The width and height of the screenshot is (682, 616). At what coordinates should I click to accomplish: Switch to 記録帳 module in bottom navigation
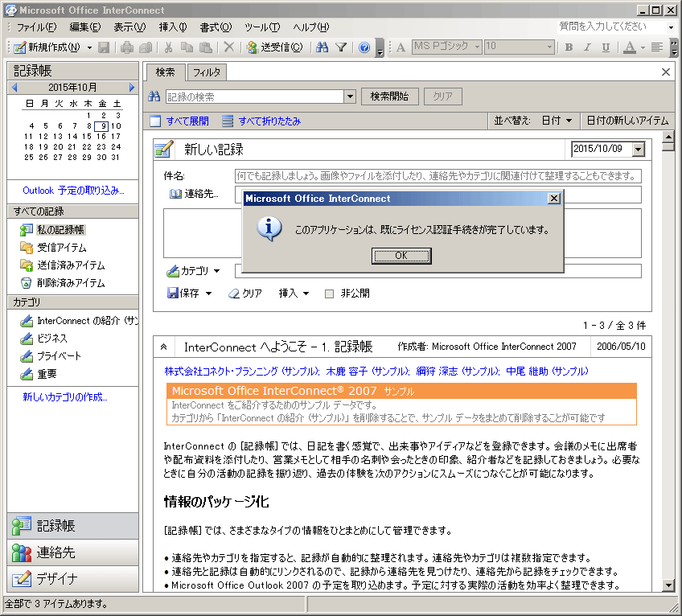pyautogui.click(x=73, y=526)
